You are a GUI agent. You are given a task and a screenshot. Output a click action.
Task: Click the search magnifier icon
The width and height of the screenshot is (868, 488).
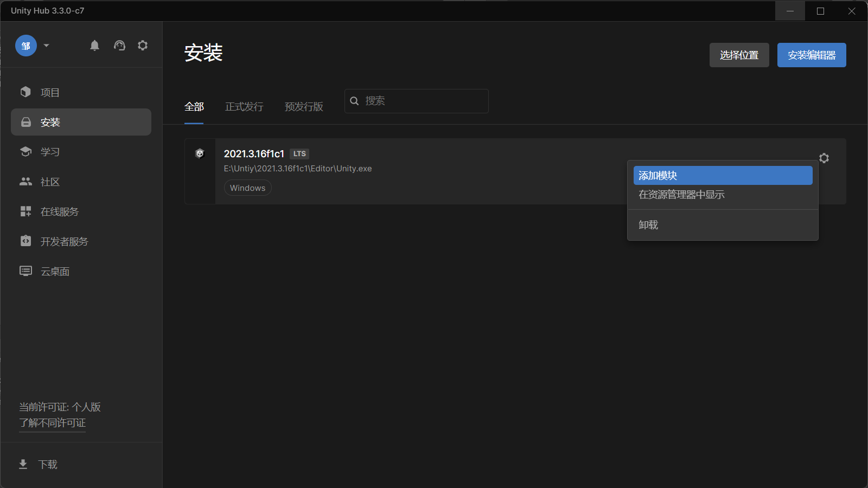tap(354, 101)
